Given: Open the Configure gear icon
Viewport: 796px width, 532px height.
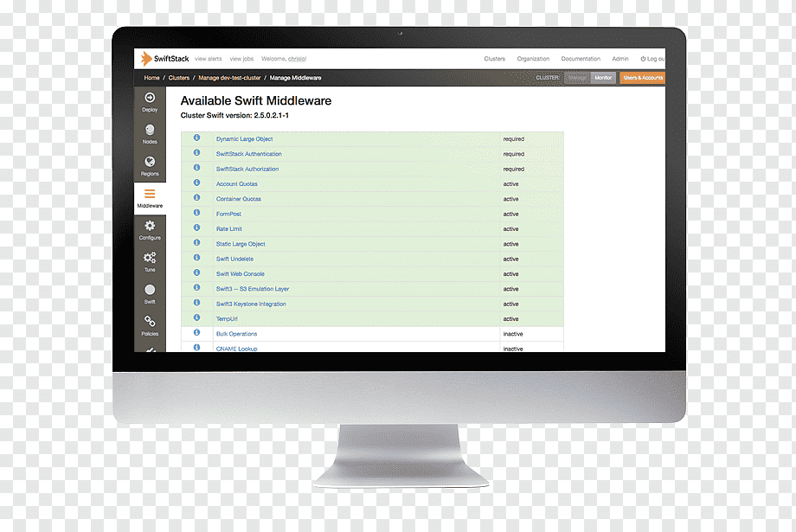Looking at the screenshot, I should point(150,226).
